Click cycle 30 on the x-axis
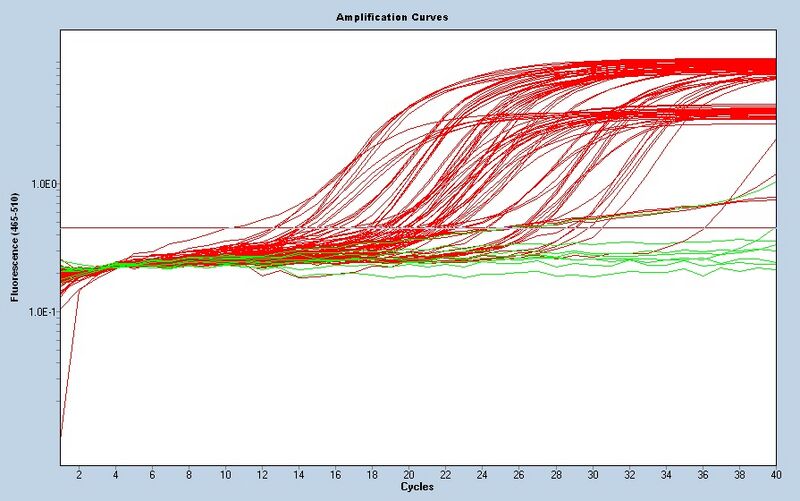The height and width of the screenshot is (501, 800). coord(592,476)
